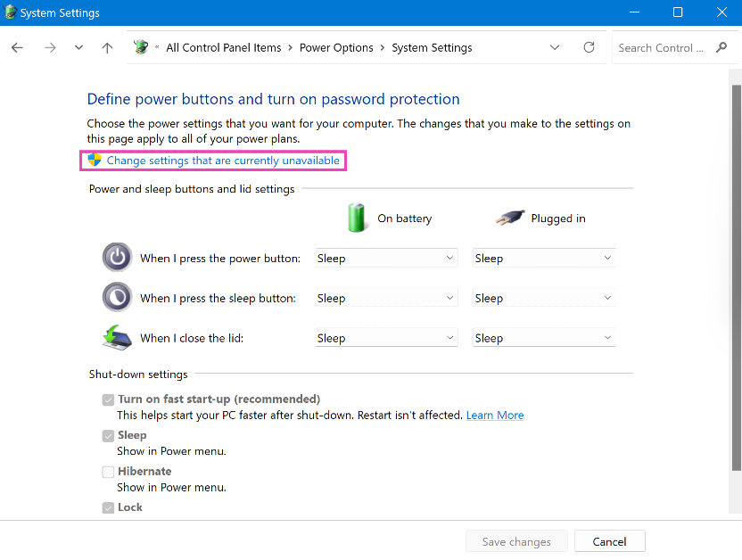
Task: Go to Power Options breadcrumb
Action: coord(336,48)
